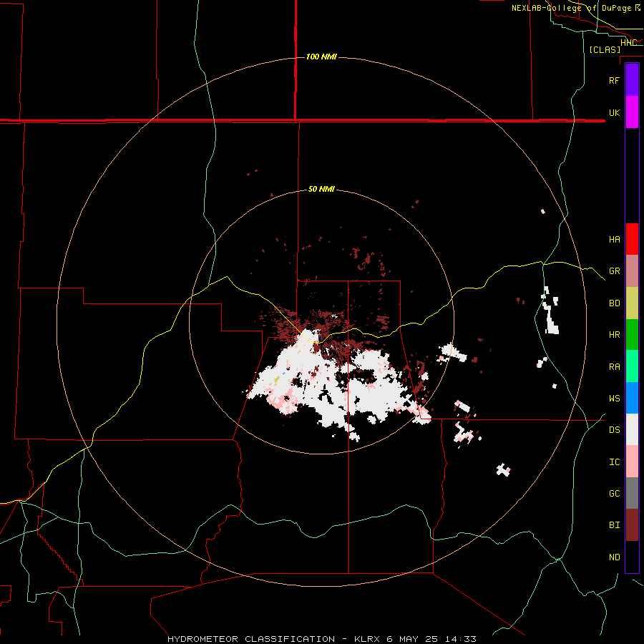Viewport: 644px width, 644px height.
Task: Click the RA legend label
Action: tap(614, 366)
